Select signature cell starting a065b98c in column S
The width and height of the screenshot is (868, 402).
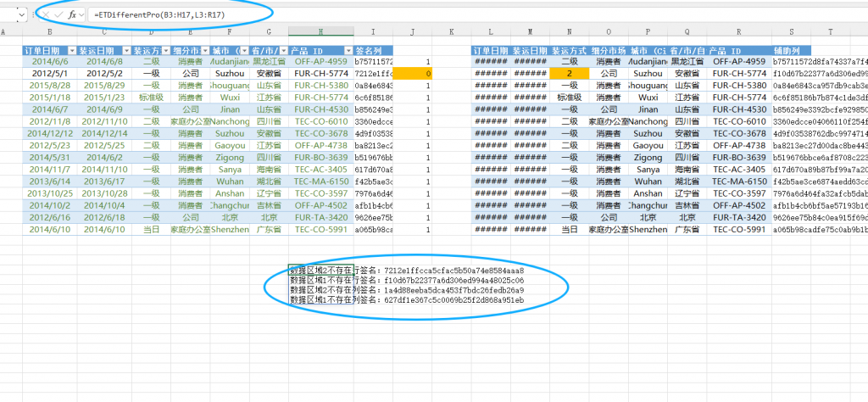(x=820, y=229)
